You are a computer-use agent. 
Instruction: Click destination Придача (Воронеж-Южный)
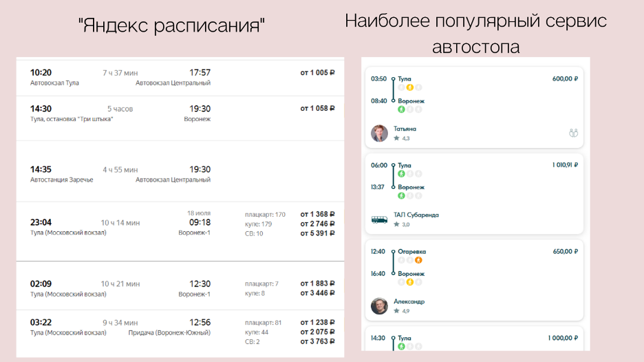[170, 333]
